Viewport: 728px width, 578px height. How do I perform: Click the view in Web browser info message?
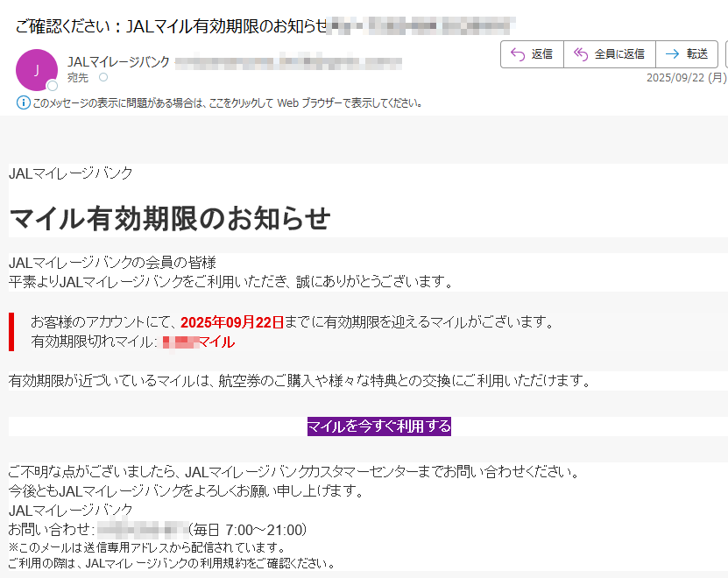click(x=228, y=102)
